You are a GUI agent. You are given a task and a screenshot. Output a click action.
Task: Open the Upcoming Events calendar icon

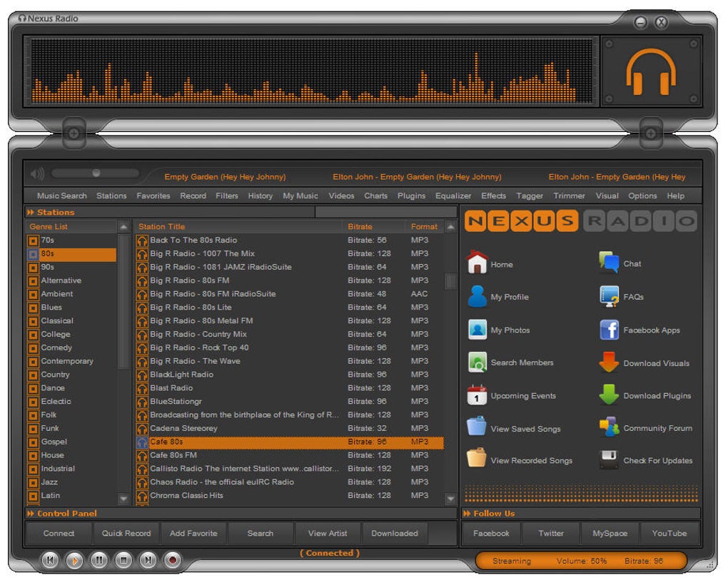[477, 395]
